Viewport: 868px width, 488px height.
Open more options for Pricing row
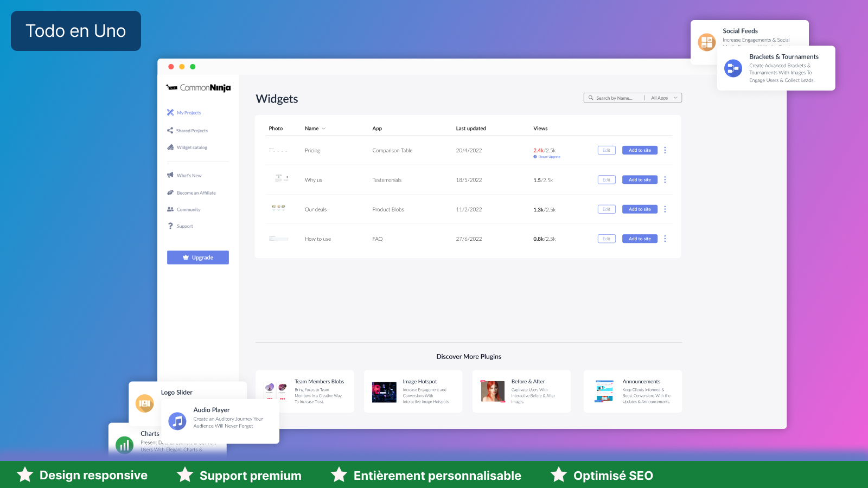665,150
